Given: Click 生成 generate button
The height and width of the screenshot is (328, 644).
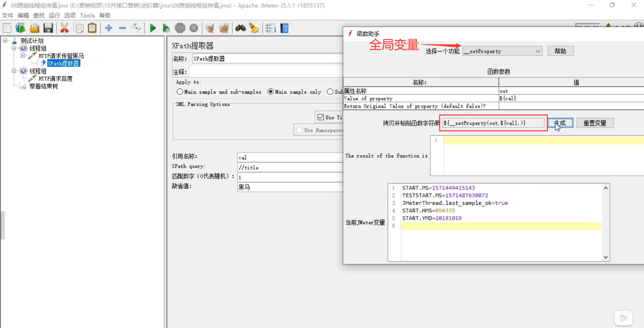Looking at the screenshot, I should [560, 123].
